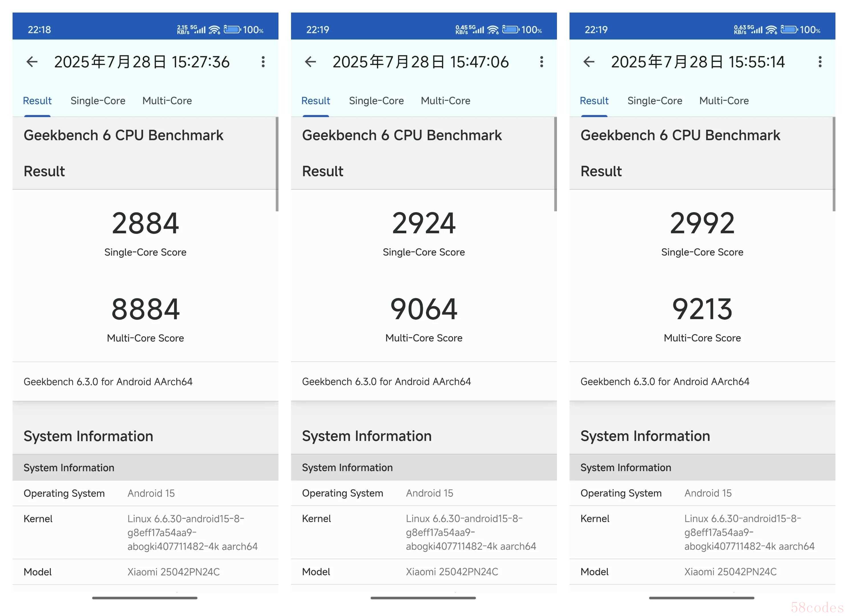848x616 pixels.
Task: Tap Wi-Fi icon in 22:18 status bar
Action: [x=215, y=30]
